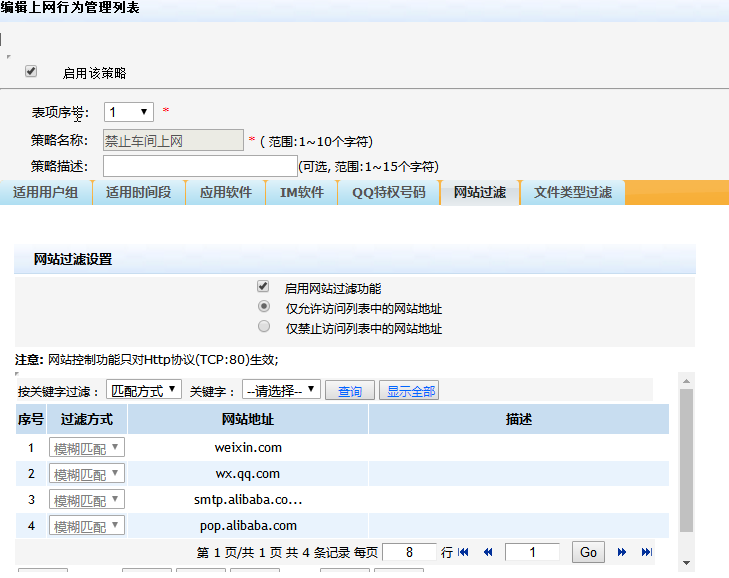Switch to the 应用软件 tab

(x=225, y=193)
